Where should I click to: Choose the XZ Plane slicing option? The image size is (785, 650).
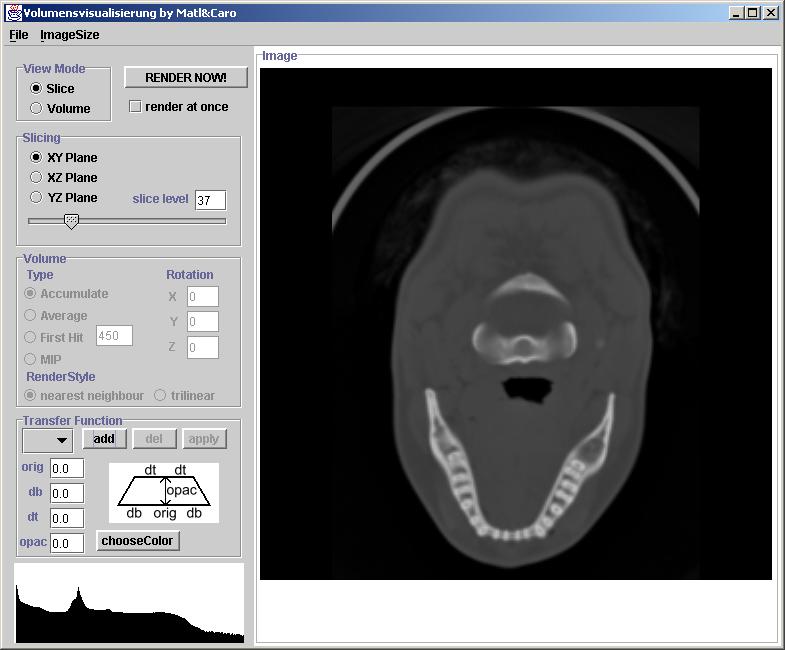coord(36,178)
